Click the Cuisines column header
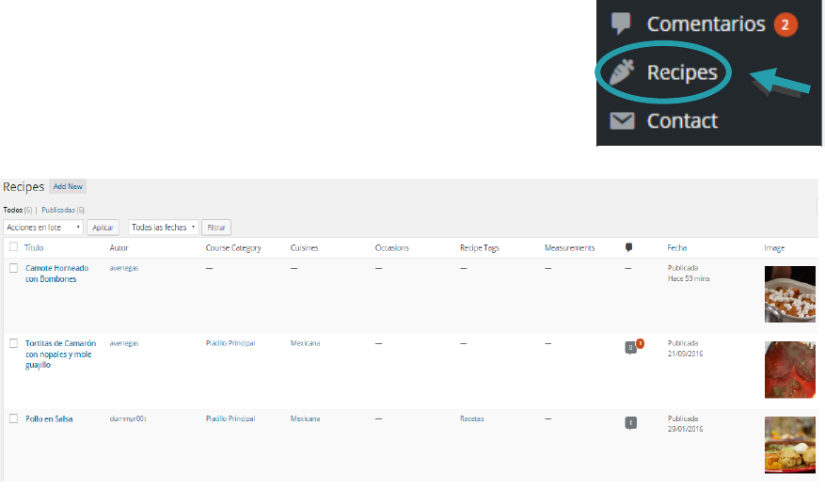The height and width of the screenshot is (504, 825). point(304,248)
